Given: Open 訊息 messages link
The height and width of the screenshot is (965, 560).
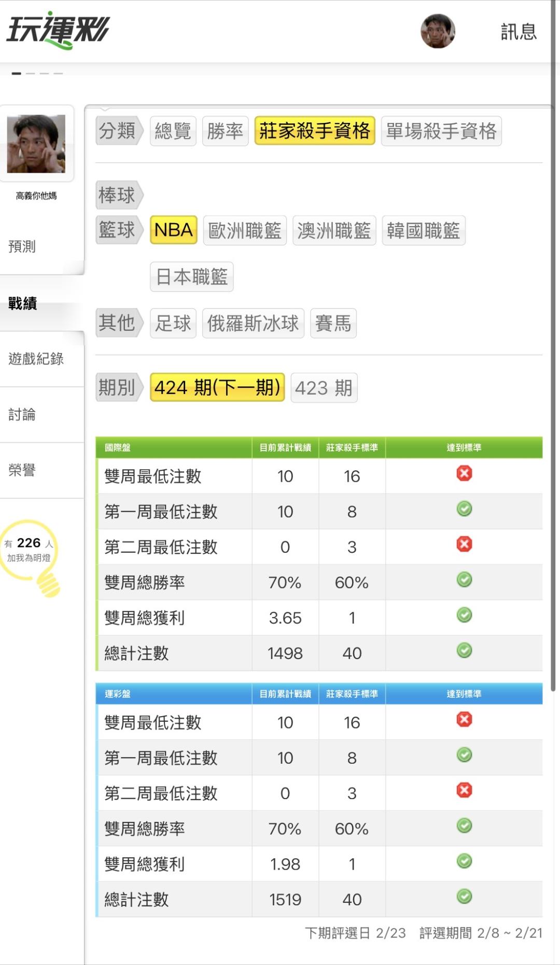Looking at the screenshot, I should [518, 32].
